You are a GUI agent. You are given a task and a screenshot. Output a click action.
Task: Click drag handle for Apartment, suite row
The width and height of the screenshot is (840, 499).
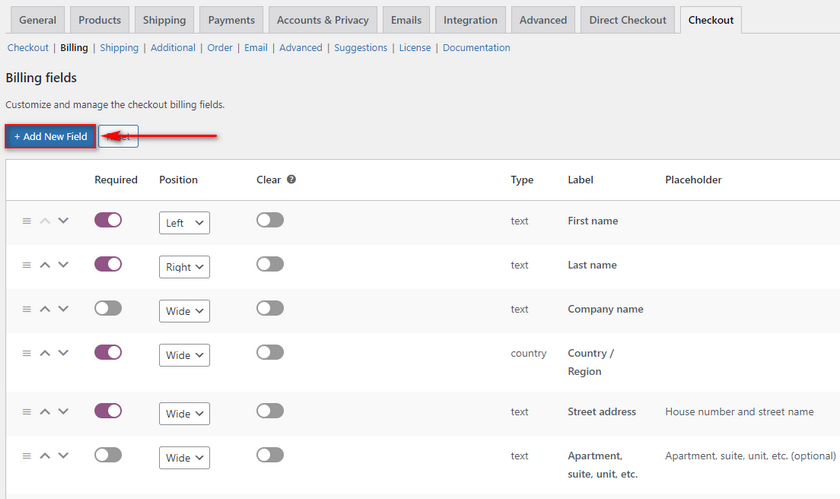coord(26,456)
